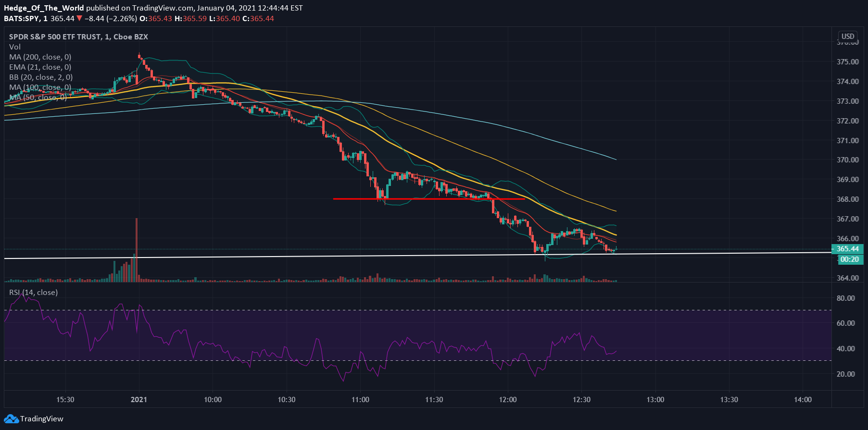
Task: Click the 2021 date axis label
Action: click(139, 400)
